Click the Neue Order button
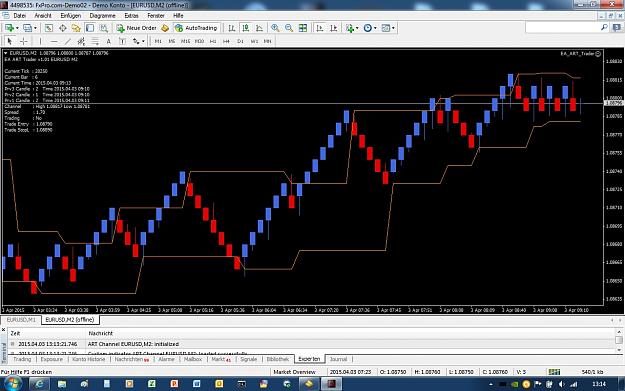 137,28
